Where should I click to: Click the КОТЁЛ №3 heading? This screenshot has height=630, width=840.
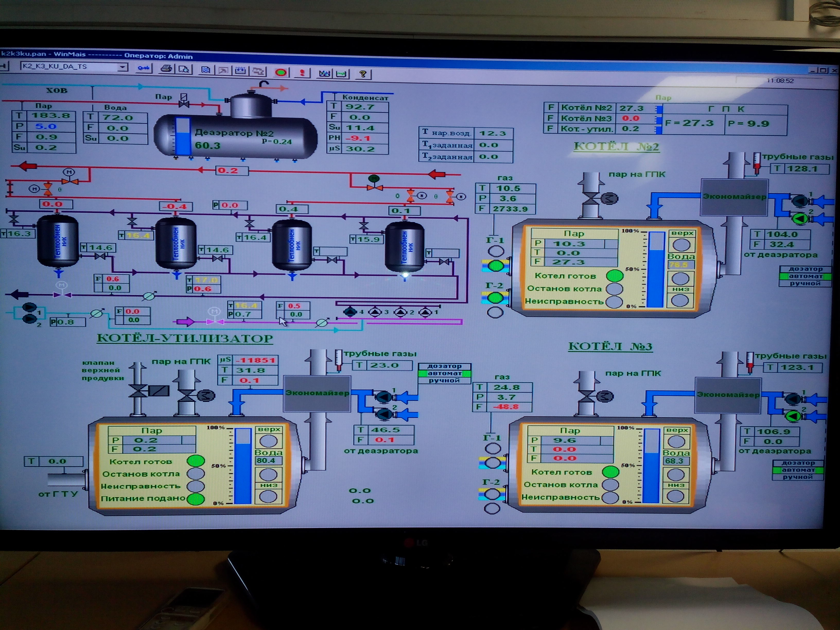point(610,346)
